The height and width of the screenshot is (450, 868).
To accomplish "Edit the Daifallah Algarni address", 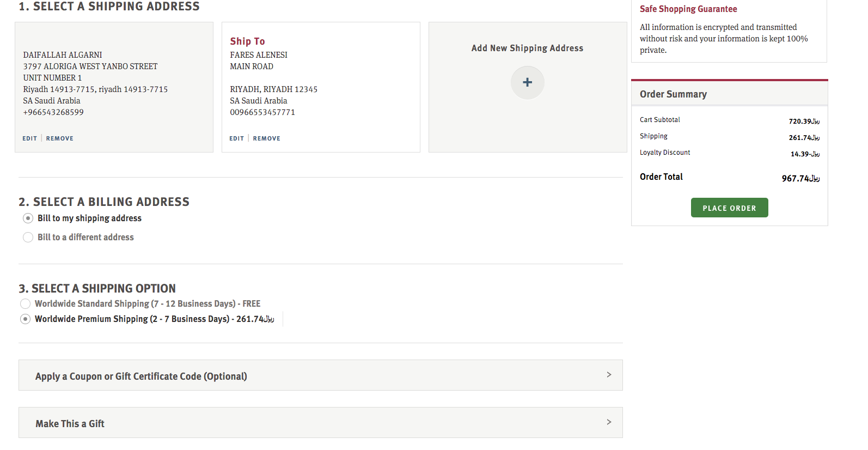I will pos(30,138).
